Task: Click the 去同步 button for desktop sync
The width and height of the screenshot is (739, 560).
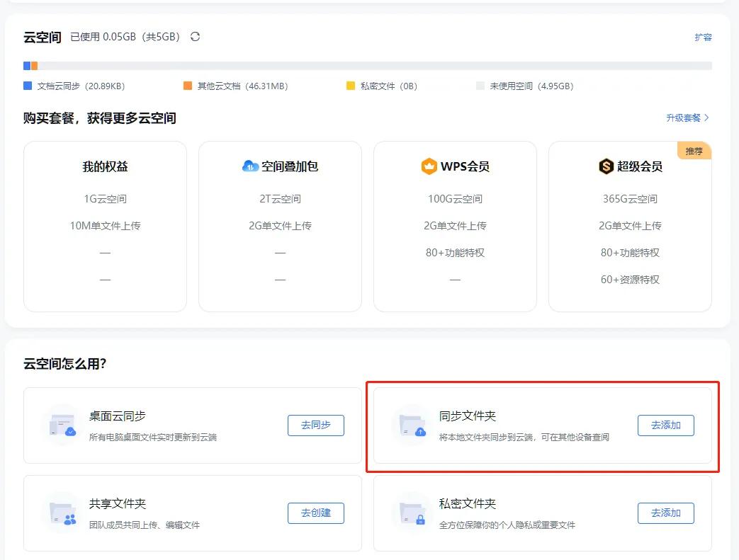Action: (315, 425)
